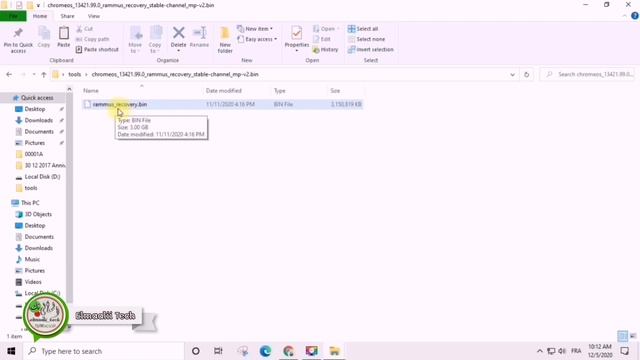Image resolution: width=640 pixels, height=360 pixels.
Task: Sort by Type column header
Action: coord(280,91)
